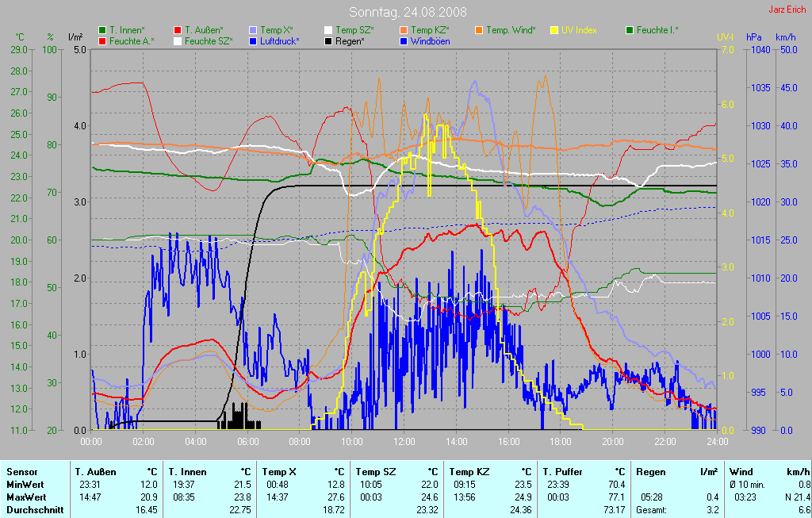Viewport: 812px width, 518px height.
Task: Select the T. Puffer column header
Action: [x=564, y=471]
